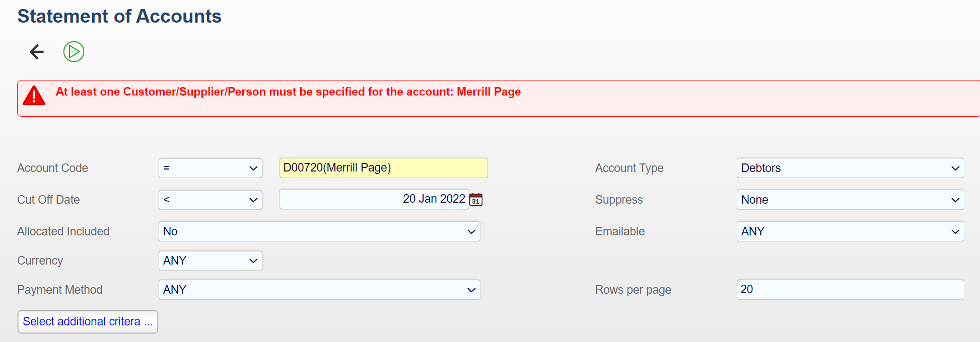Click into the Rows per page field
Image resolution: width=980 pixels, height=342 pixels.
pyautogui.click(x=850, y=290)
